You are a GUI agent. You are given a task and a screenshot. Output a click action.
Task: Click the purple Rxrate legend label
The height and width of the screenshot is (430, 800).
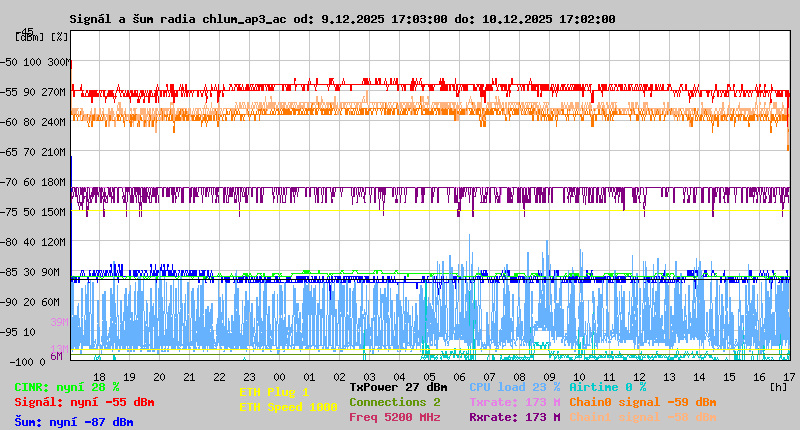[x=514, y=417]
